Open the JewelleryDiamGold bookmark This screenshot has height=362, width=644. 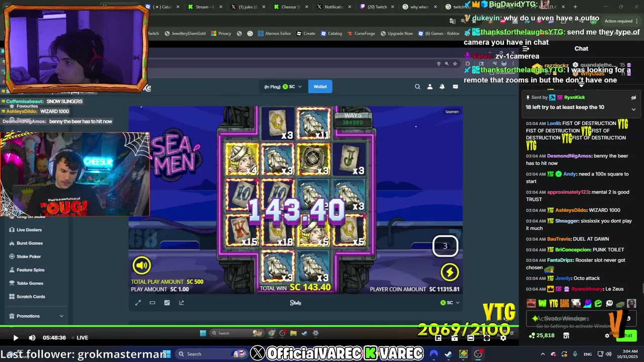[184, 33]
